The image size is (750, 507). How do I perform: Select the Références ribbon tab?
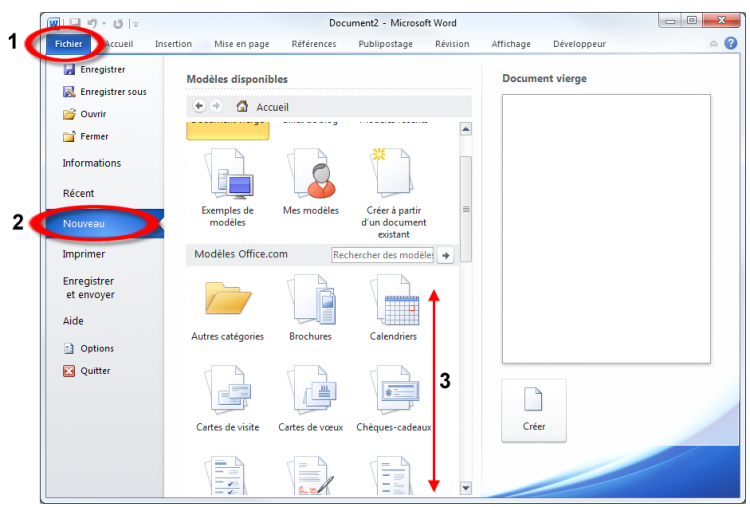314,44
